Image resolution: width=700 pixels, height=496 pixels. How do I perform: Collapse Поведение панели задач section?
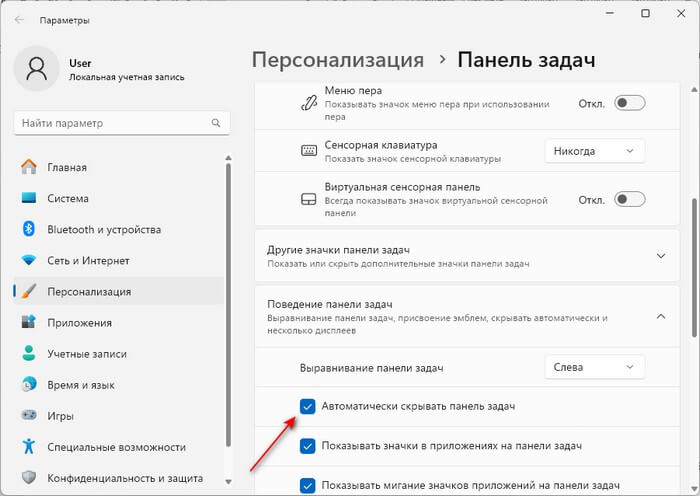pyautogui.click(x=660, y=316)
